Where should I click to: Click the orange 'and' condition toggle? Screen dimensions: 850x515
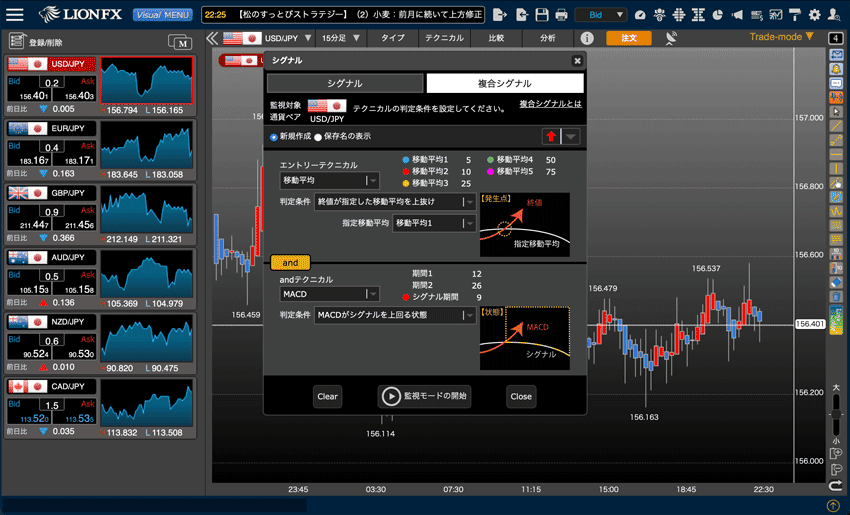(x=290, y=262)
